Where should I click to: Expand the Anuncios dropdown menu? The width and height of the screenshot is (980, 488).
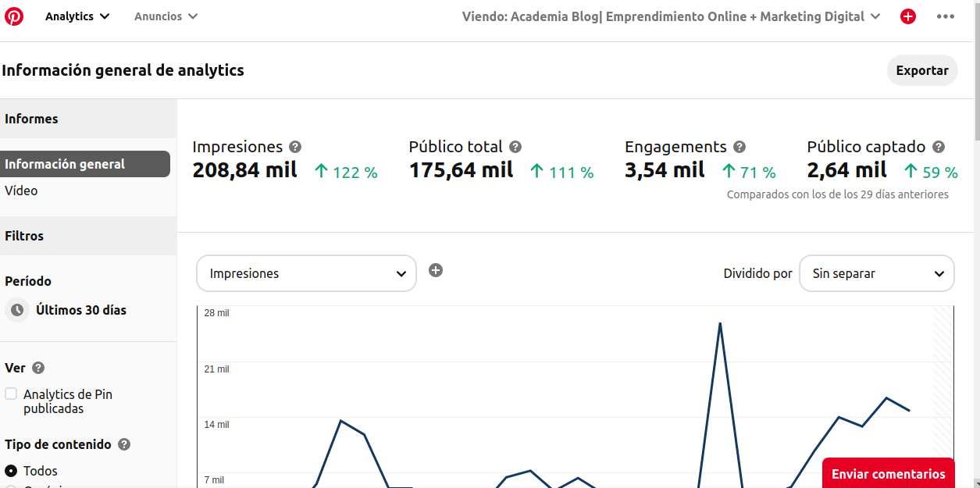coord(166,16)
